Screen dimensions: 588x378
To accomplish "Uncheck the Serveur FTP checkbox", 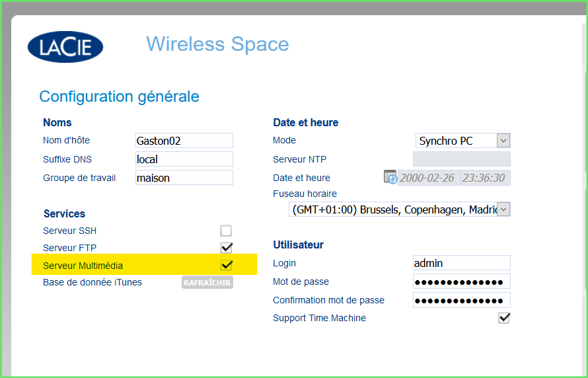I will [x=226, y=248].
